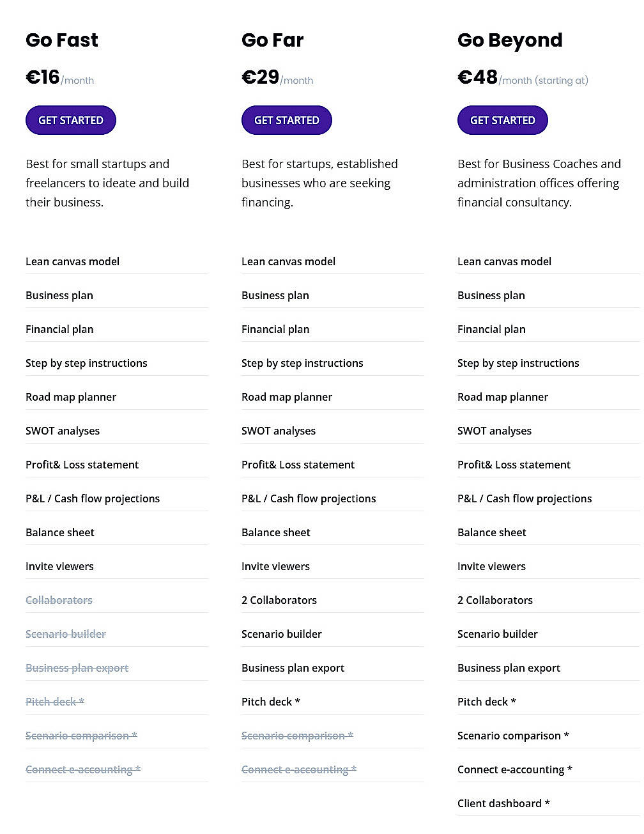Select Road map planner under Go Far
The image size is (644, 834).
tap(287, 397)
